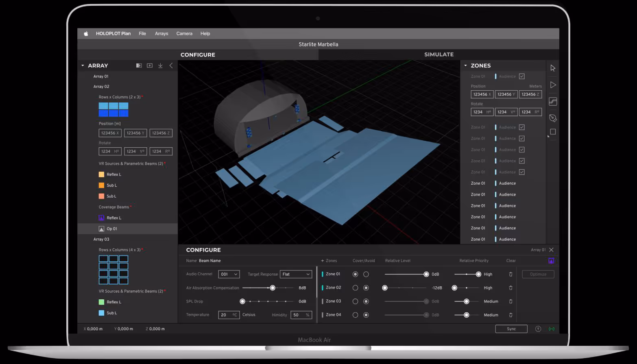Collapse the ZONES section triangle

point(465,65)
